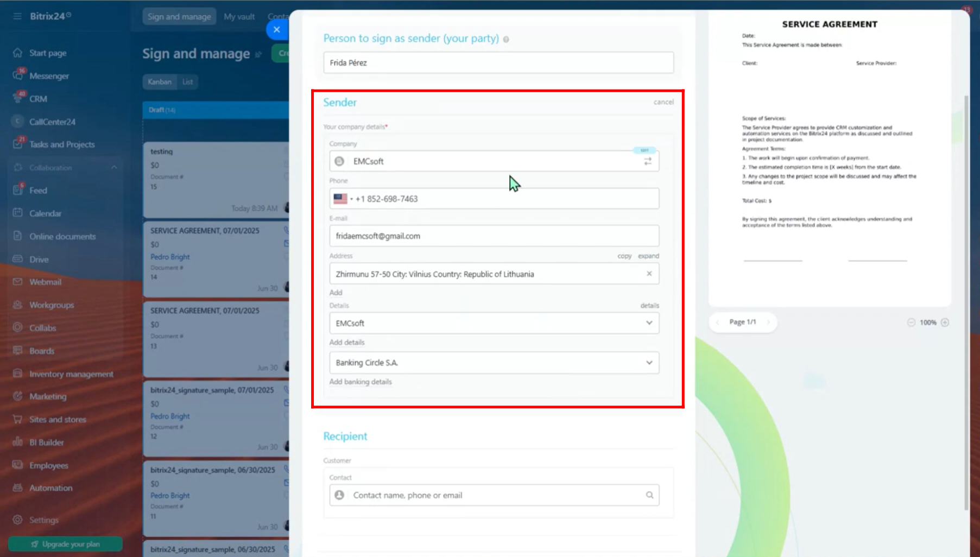Open the EMCsoft Details dropdown
This screenshot has width=980, height=557.
pyautogui.click(x=494, y=323)
